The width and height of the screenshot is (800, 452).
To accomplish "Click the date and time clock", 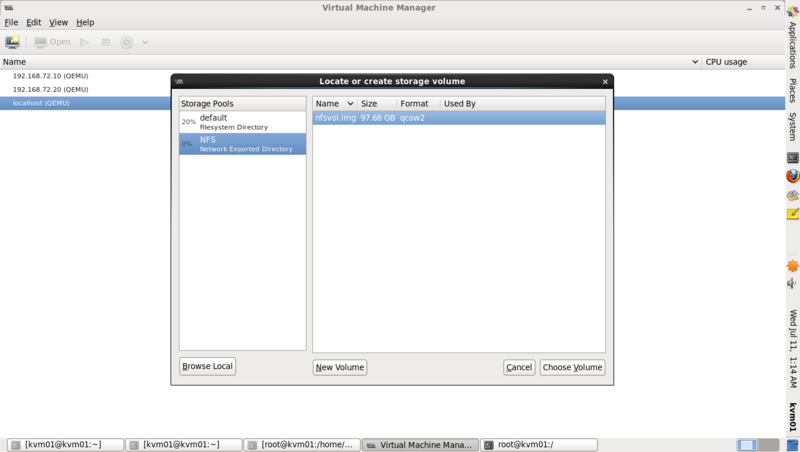I will tap(792, 349).
